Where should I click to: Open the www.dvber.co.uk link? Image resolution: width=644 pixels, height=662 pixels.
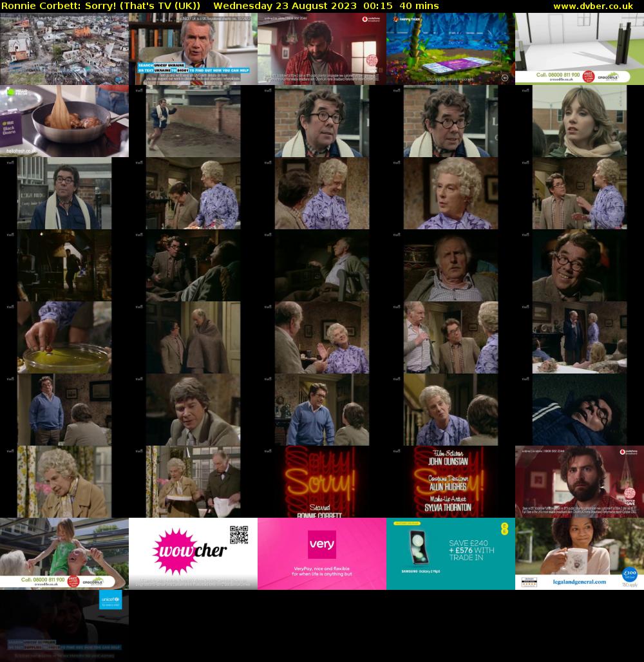click(x=593, y=6)
